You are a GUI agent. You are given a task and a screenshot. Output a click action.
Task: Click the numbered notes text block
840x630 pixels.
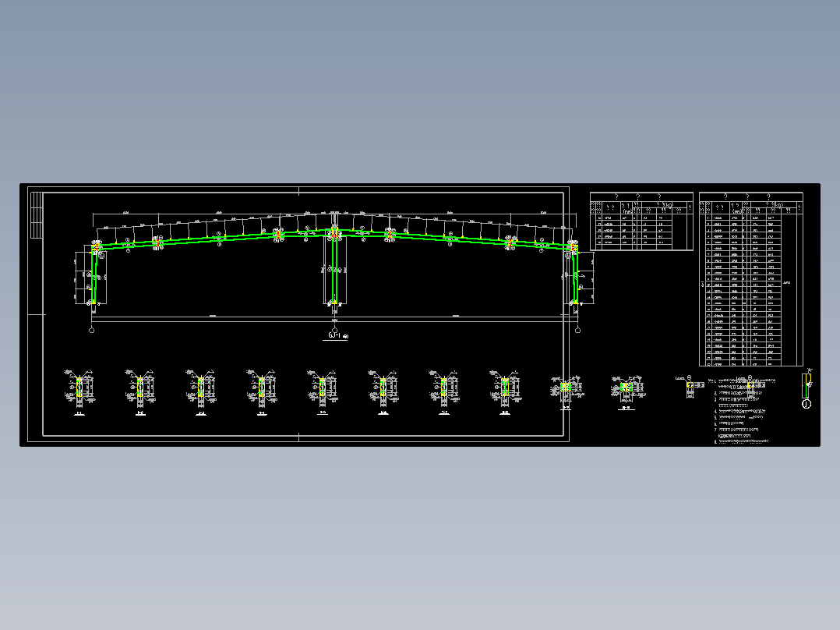point(742,411)
